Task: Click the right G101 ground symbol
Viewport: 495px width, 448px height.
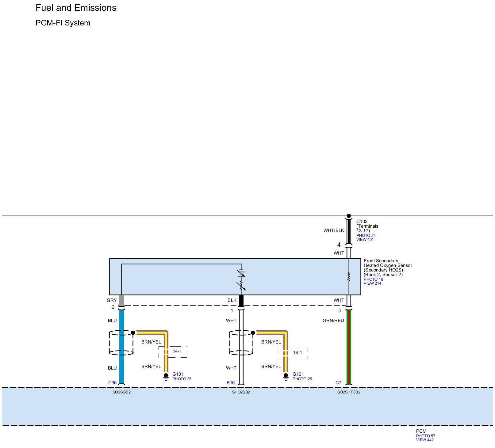Action: click(286, 377)
